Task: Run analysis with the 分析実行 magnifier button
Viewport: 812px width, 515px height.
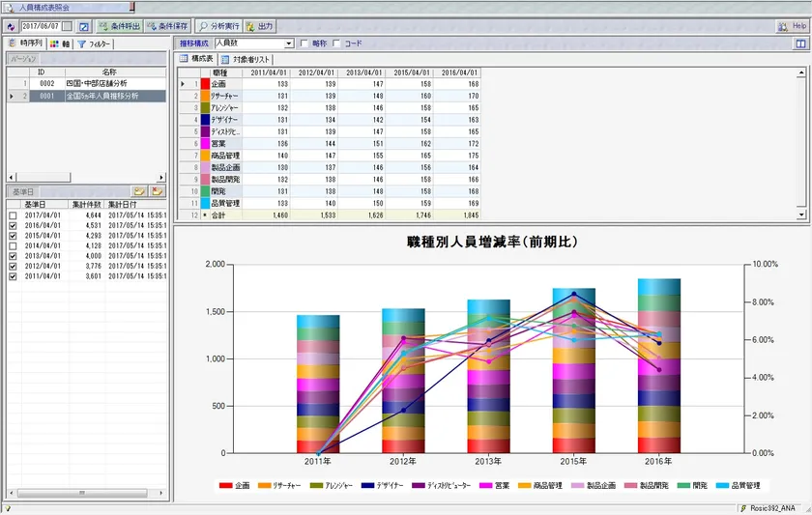Action: (x=217, y=26)
